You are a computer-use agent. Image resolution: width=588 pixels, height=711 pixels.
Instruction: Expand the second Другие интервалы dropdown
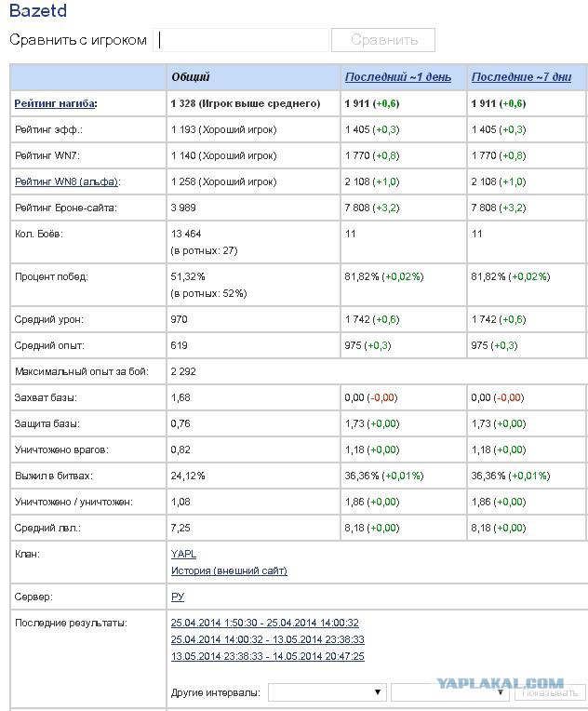449,692
